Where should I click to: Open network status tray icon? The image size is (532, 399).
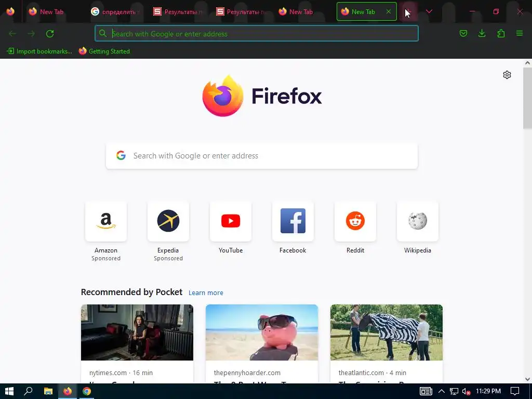click(x=454, y=391)
